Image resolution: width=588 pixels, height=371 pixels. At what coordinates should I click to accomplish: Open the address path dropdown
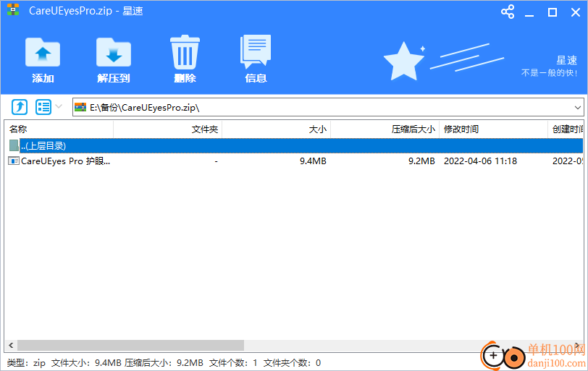(578, 108)
